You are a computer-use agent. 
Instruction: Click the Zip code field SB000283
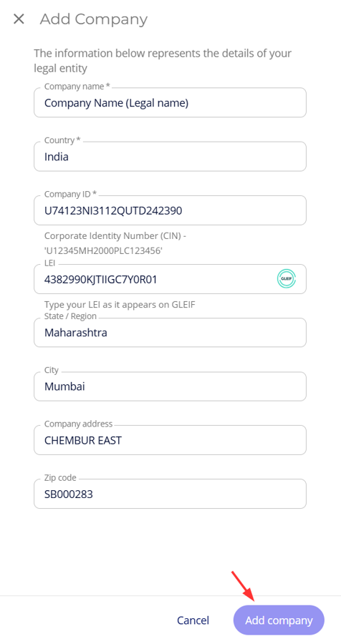tap(170, 494)
